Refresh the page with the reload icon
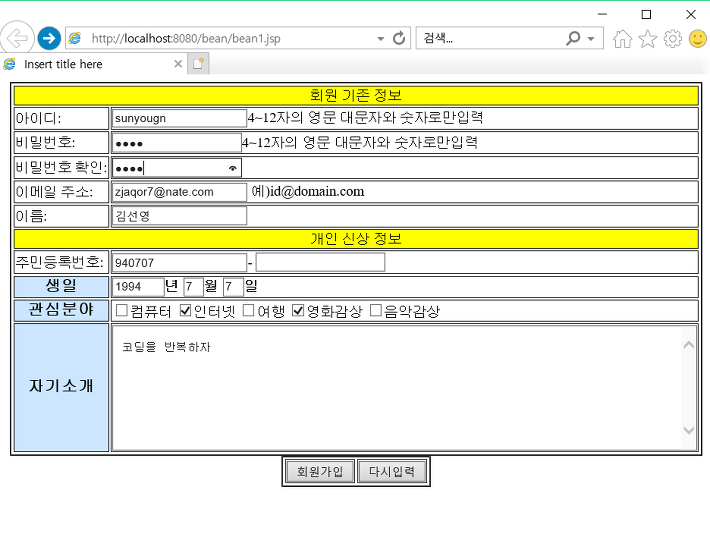 (x=399, y=38)
